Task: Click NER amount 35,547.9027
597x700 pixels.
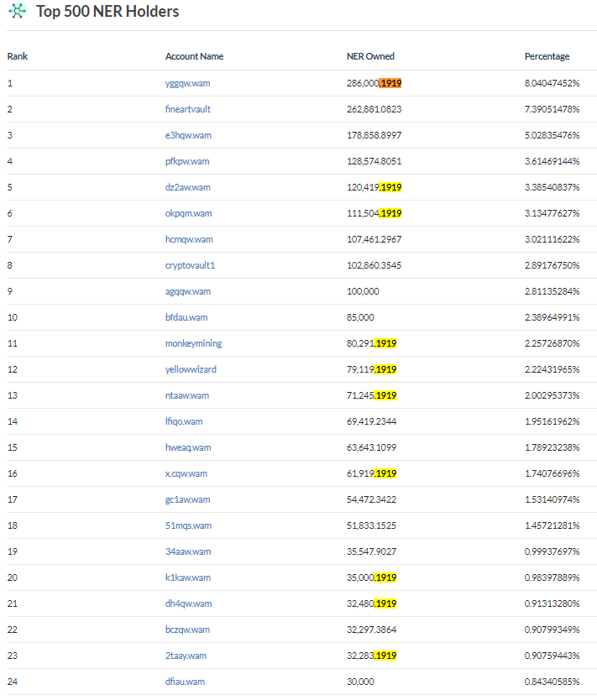Action: 371,551
